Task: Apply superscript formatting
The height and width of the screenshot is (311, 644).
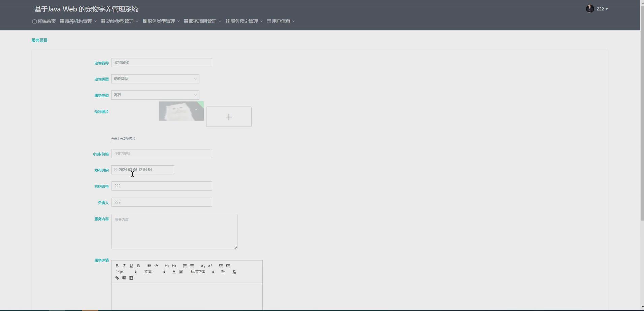Action: click(x=210, y=266)
